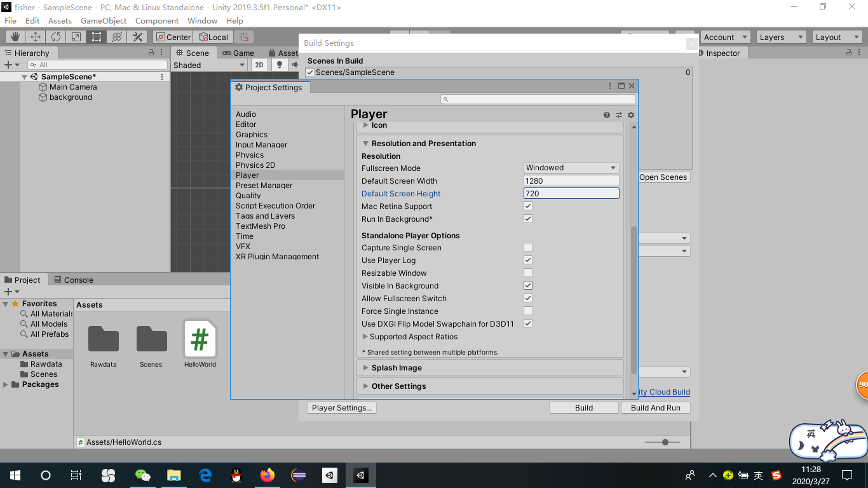Open Firefox from the Windows taskbar

tap(268, 475)
